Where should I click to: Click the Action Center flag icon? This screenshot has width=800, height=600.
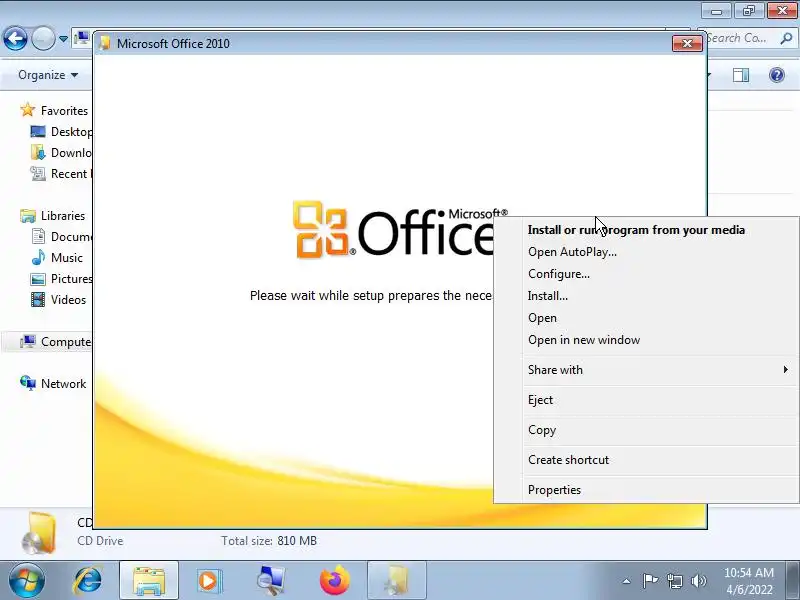[650, 581]
